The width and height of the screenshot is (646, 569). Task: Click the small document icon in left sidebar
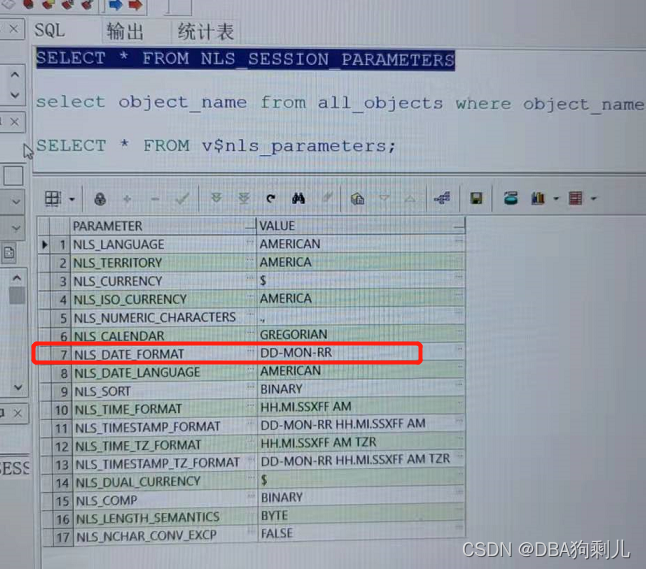(x=9, y=253)
